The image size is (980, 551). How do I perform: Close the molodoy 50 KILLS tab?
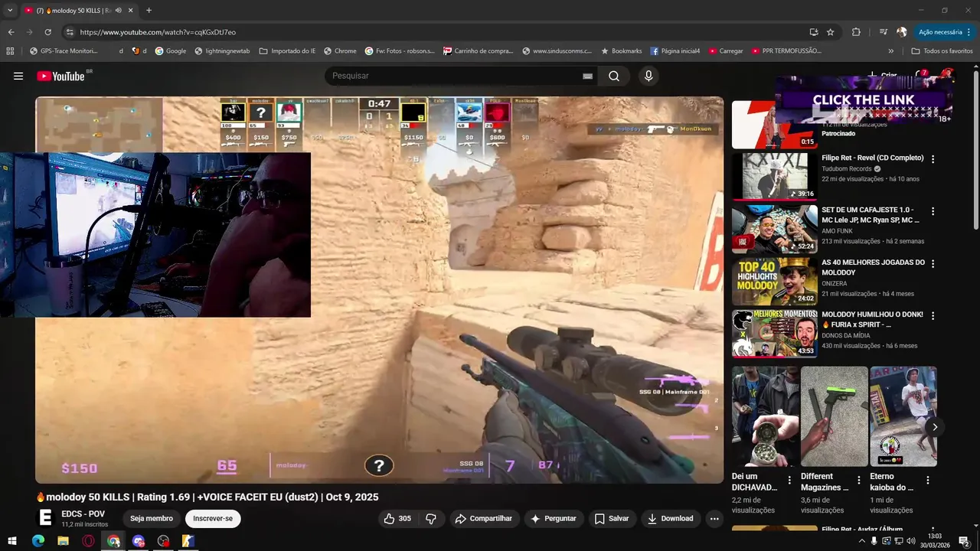(131, 11)
